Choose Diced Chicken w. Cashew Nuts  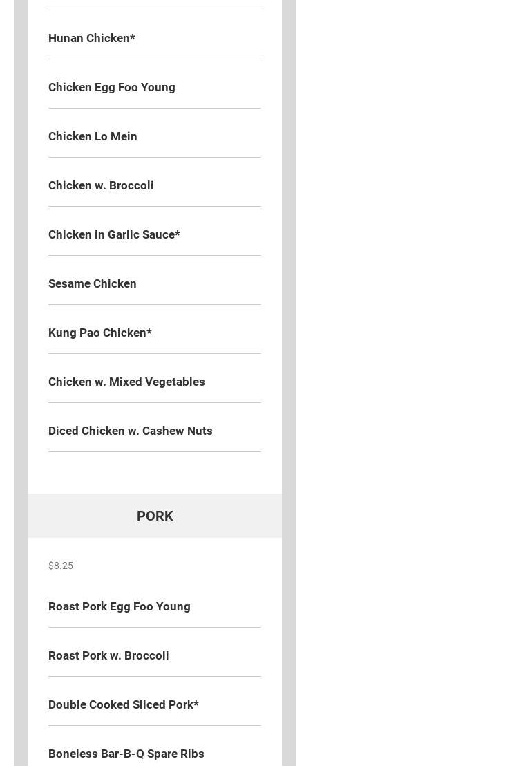click(x=130, y=431)
